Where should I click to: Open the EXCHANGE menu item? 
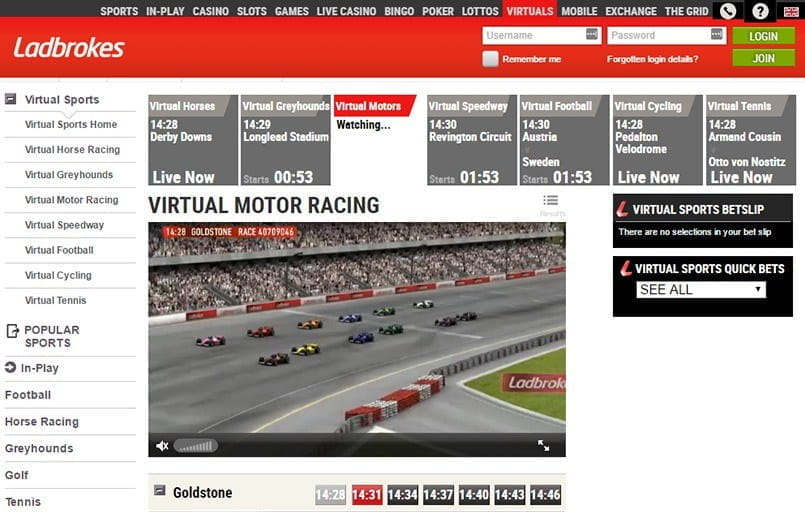click(x=631, y=11)
